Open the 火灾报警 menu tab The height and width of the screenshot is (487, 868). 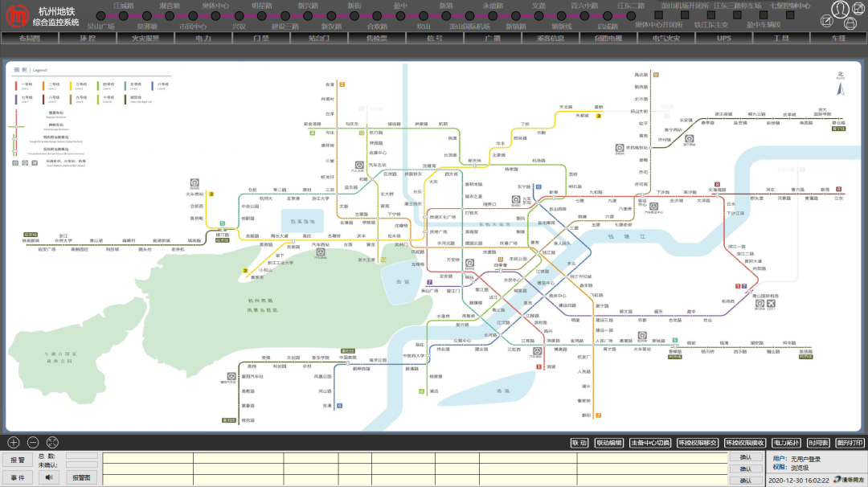pos(145,38)
